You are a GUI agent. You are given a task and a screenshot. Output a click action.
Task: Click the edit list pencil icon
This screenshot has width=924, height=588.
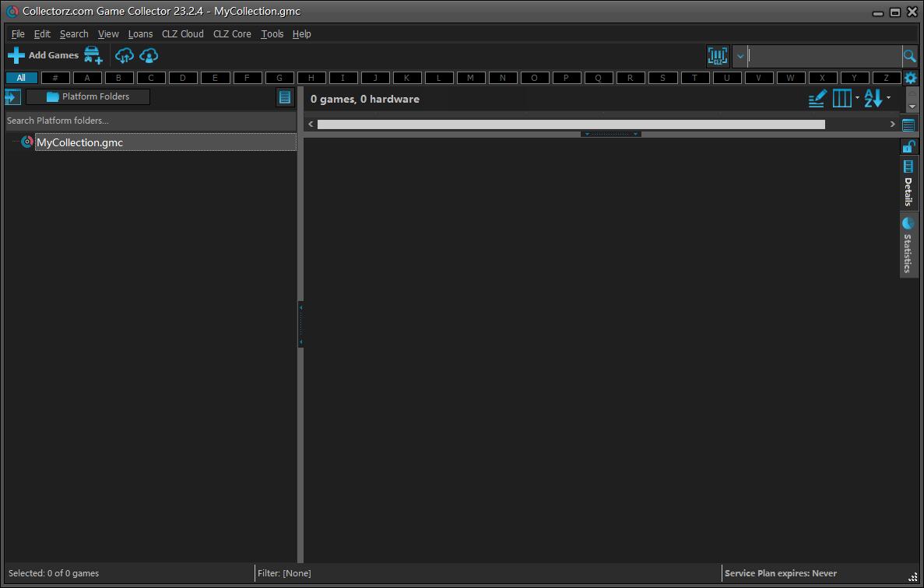(x=817, y=98)
